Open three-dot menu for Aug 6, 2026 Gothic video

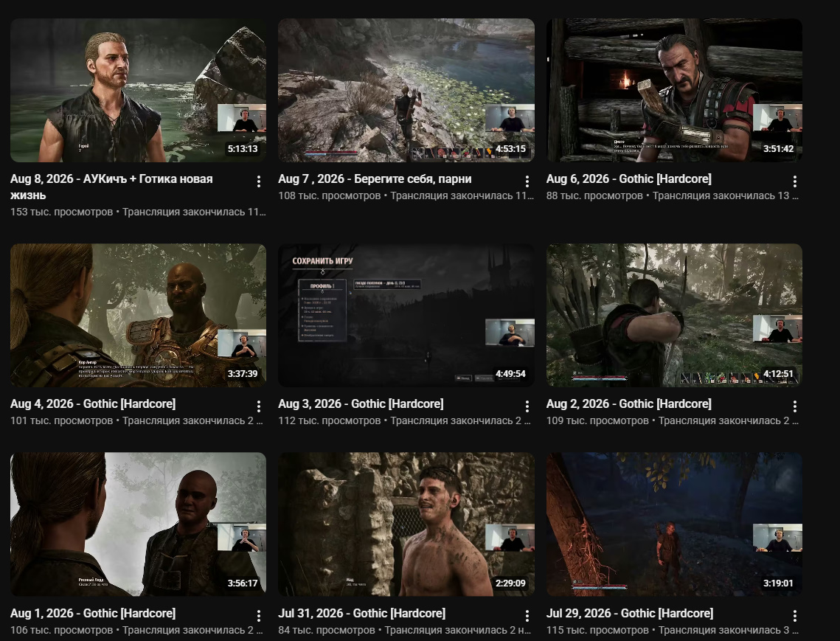(x=795, y=181)
